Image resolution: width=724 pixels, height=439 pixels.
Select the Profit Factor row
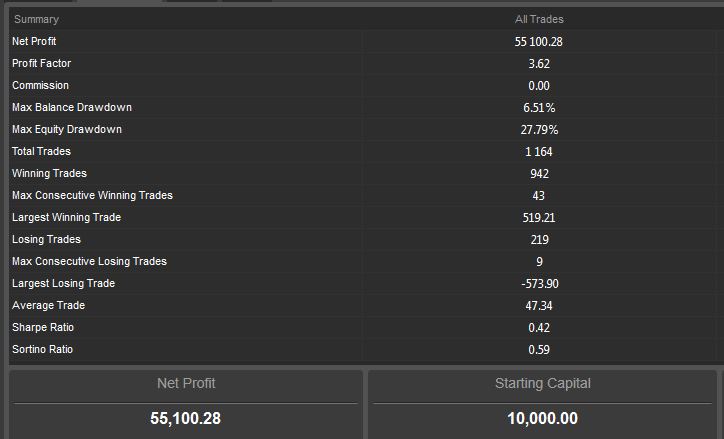pyautogui.click(x=367, y=63)
